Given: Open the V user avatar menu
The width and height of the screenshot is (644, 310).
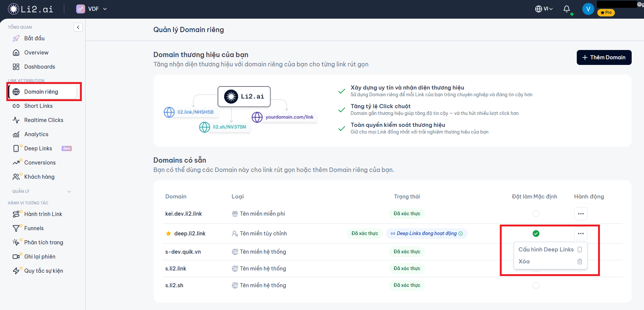Looking at the screenshot, I should click(x=588, y=9).
